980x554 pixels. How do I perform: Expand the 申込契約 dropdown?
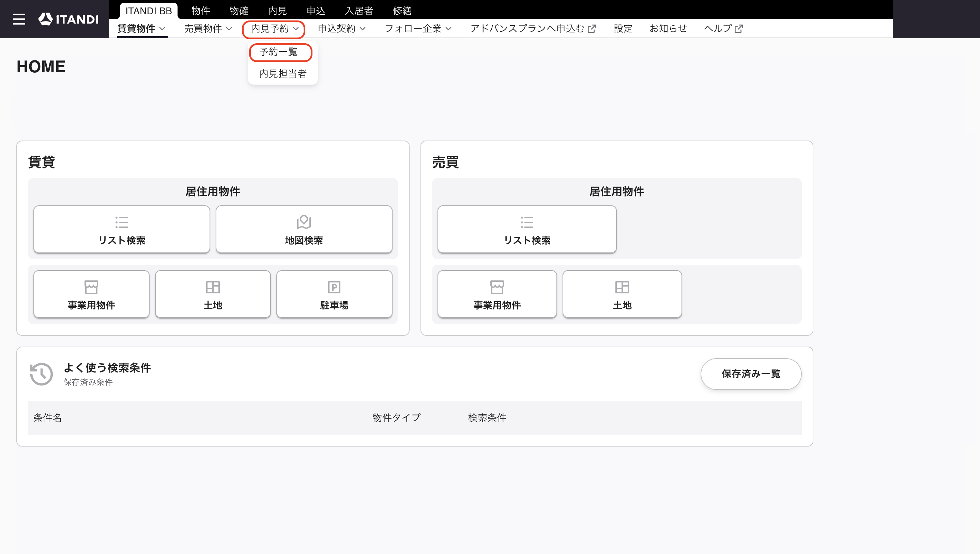pos(342,29)
